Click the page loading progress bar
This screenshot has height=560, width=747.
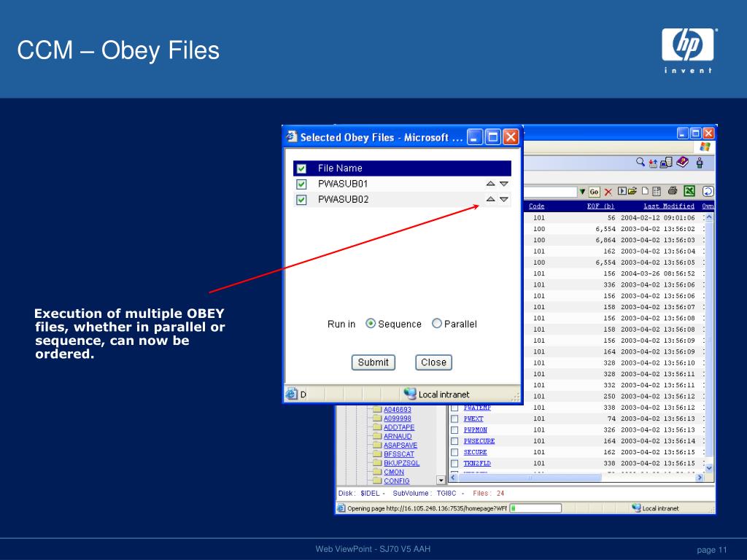536,508
